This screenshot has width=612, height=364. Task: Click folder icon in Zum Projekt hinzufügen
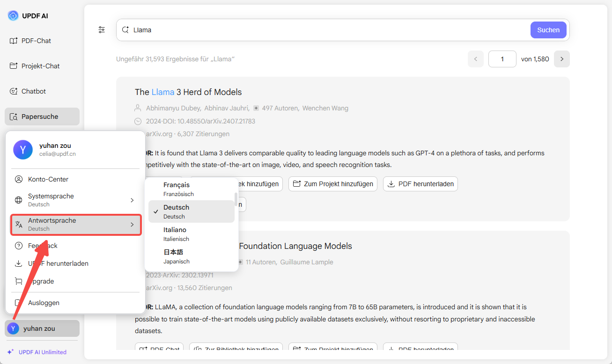(x=297, y=184)
